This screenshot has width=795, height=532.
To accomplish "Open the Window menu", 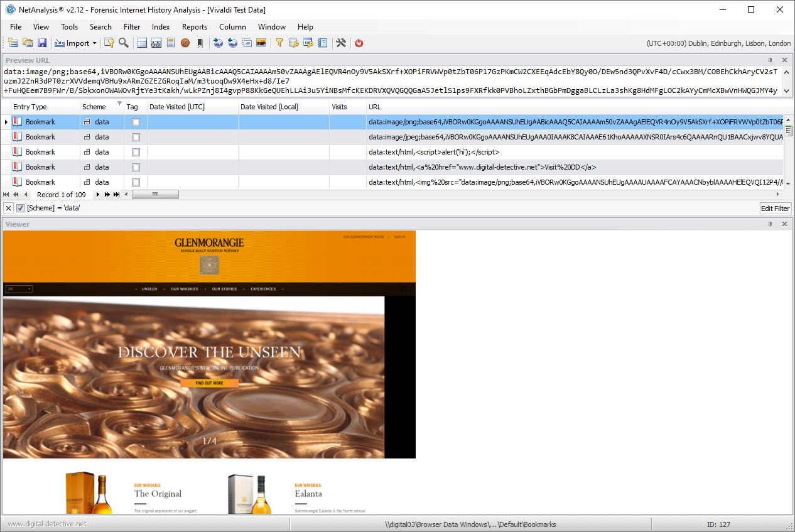I will [x=272, y=27].
